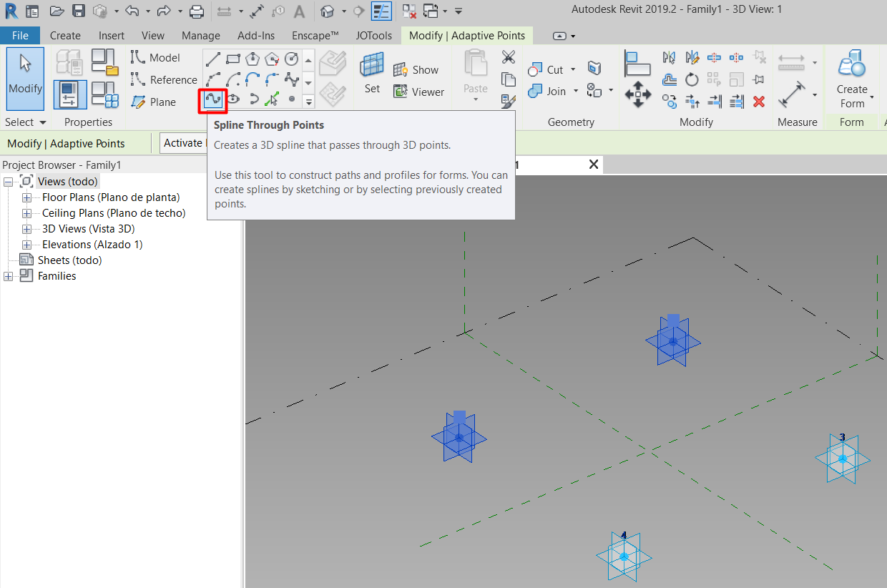Switch to the JOTools ribbon tab
The height and width of the screenshot is (588, 887).
[376, 35]
